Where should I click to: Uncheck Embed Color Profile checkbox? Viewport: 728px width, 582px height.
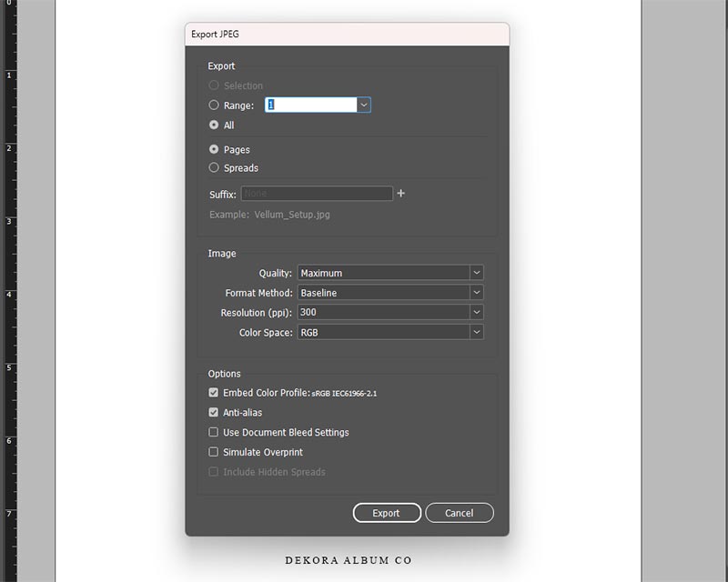point(214,393)
